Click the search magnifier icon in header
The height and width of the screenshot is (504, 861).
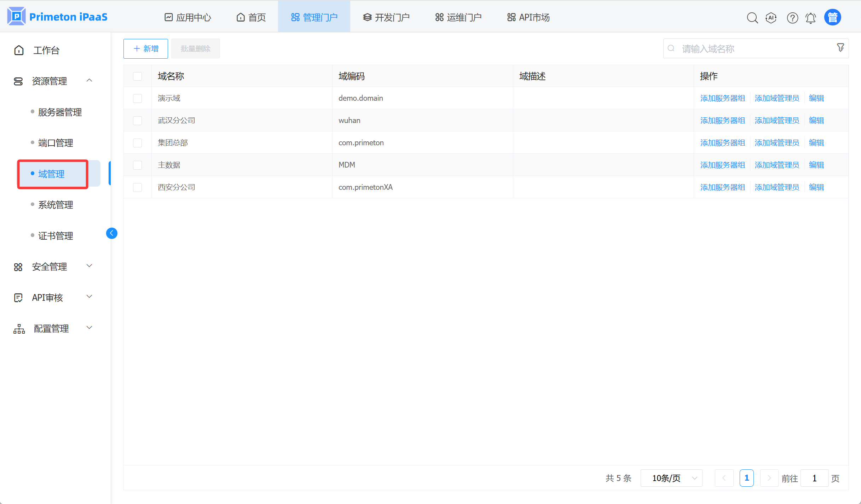[752, 18]
